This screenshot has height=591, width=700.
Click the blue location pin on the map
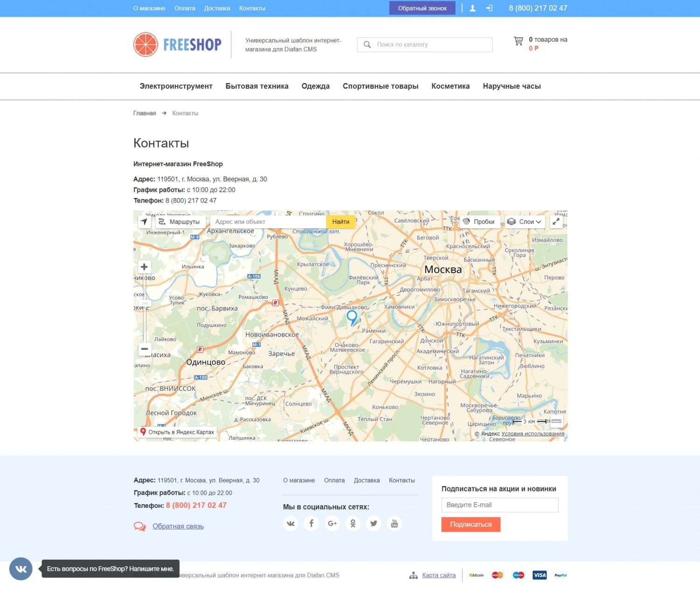click(352, 317)
